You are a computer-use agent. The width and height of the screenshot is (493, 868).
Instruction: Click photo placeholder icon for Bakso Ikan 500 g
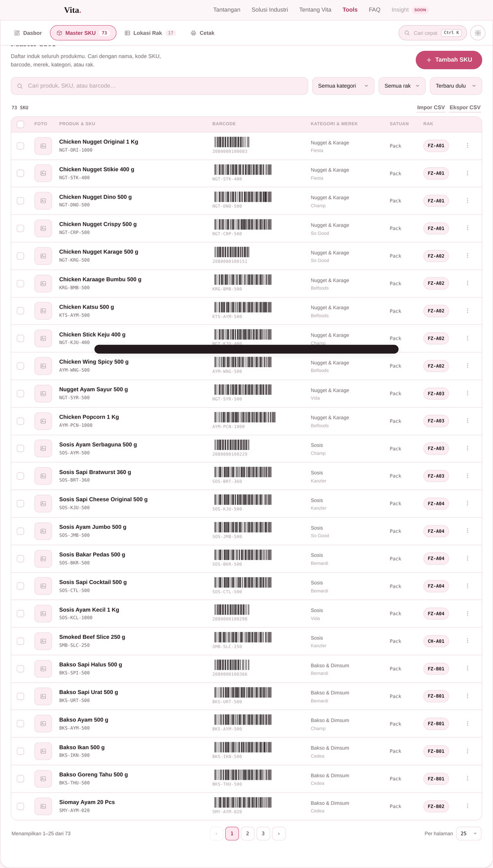pyautogui.click(x=43, y=751)
